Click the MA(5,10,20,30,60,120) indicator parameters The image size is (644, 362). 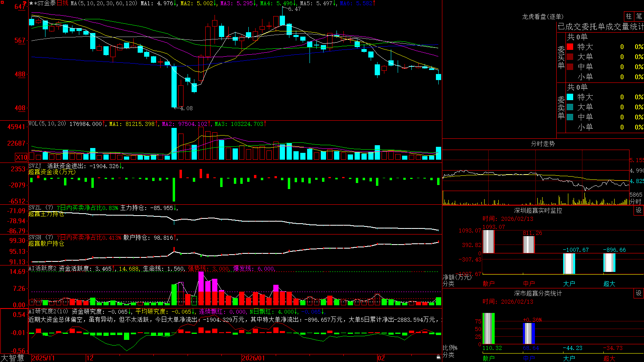104,3
